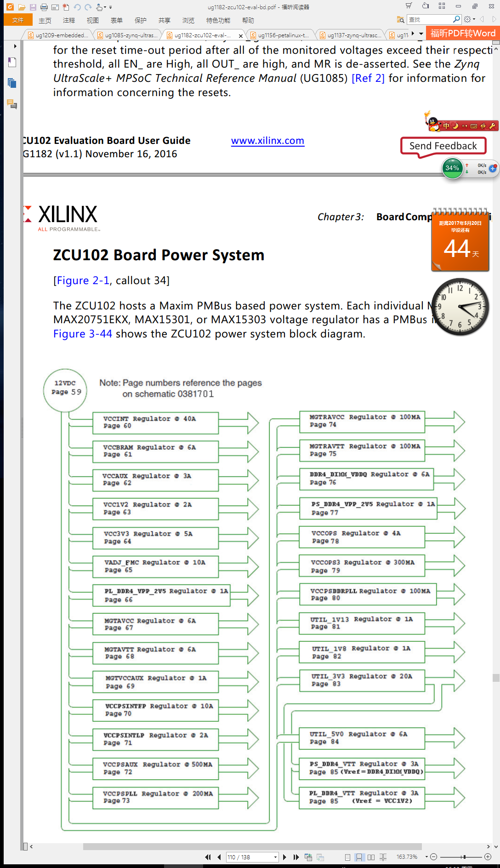This screenshot has width=500, height=868.
Task: Click in the 查找 search field
Action: [x=430, y=19]
